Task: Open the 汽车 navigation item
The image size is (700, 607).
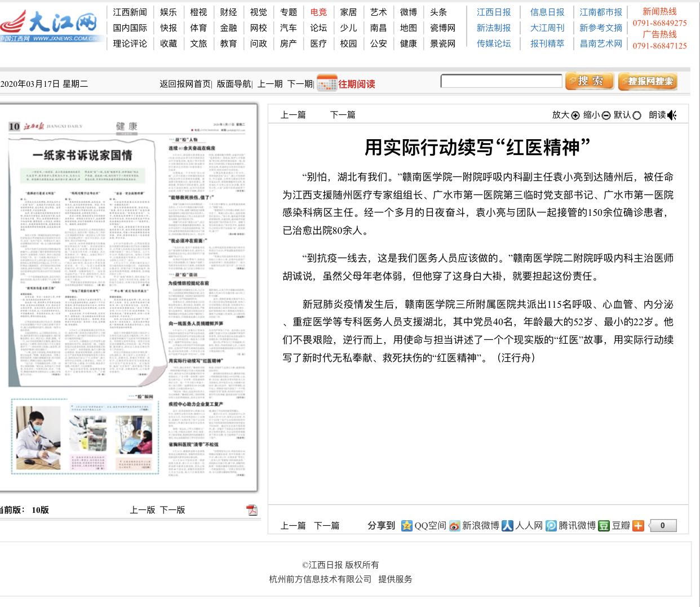Action: click(x=289, y=28)
